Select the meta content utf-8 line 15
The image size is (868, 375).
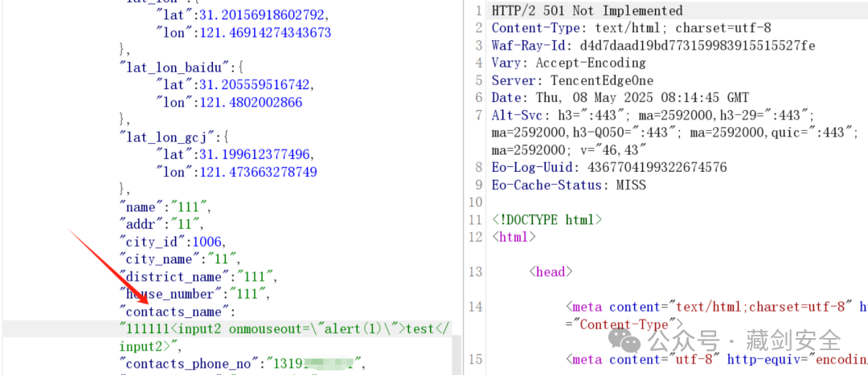716,360
